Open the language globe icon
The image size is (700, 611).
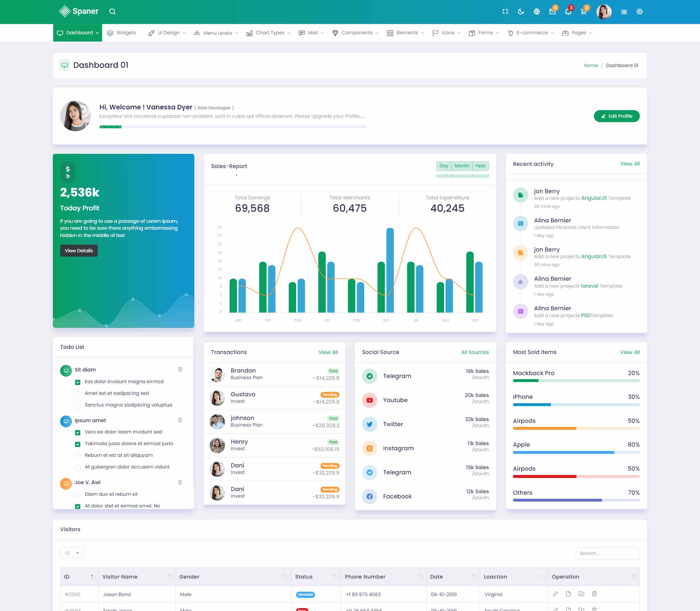click(x=536, y=12)
